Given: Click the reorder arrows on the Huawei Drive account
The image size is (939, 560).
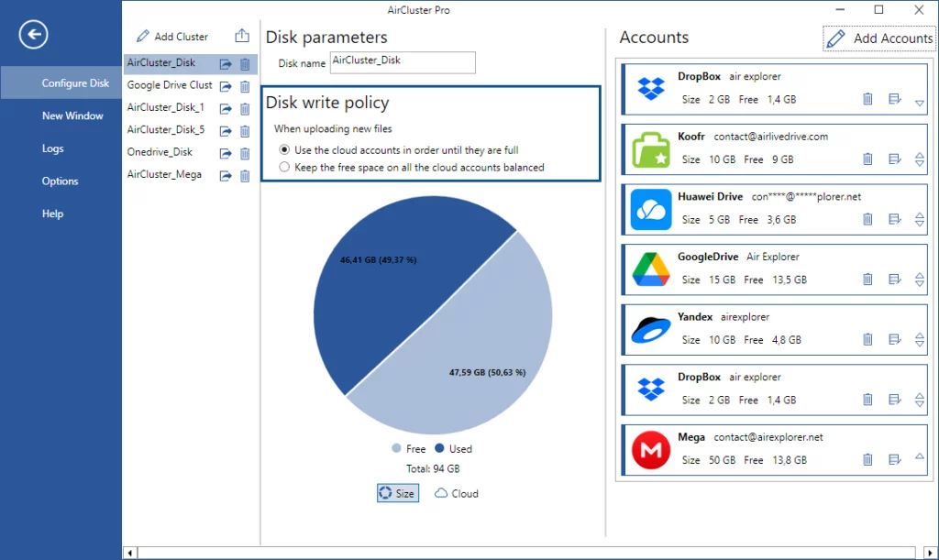Looking at the screenshot, I should [920, 220].
